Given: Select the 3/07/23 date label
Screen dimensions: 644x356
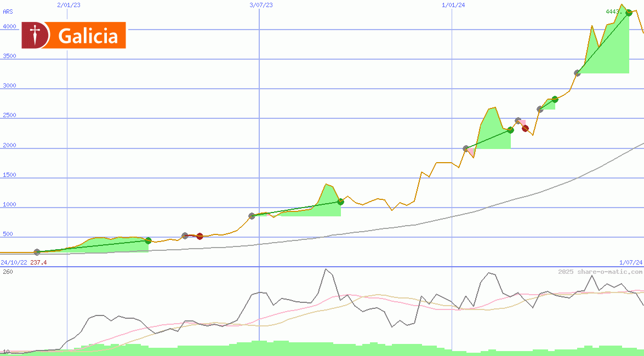Looking at the screenshot, I should click(x=261, y=5).
